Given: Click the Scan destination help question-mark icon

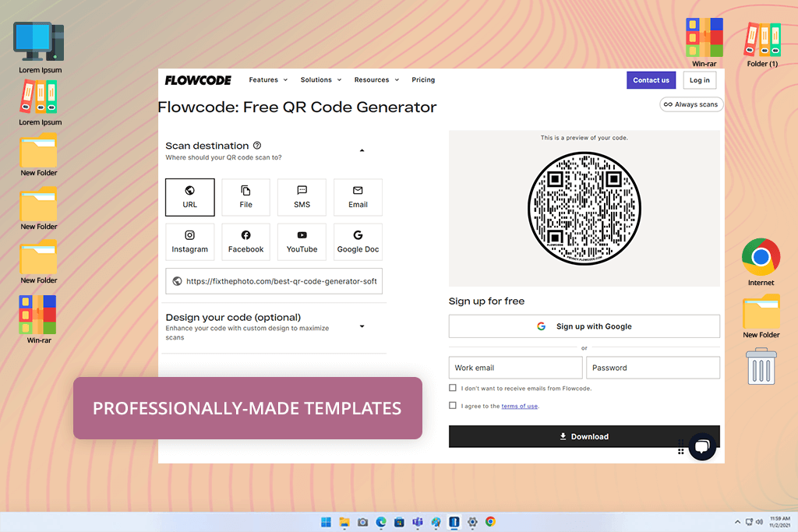Looking at the screenshot, I should coord(257,146).
